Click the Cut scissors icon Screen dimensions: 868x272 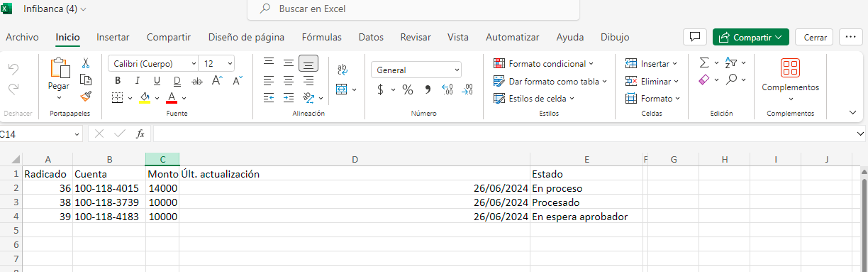pos(86,63)
